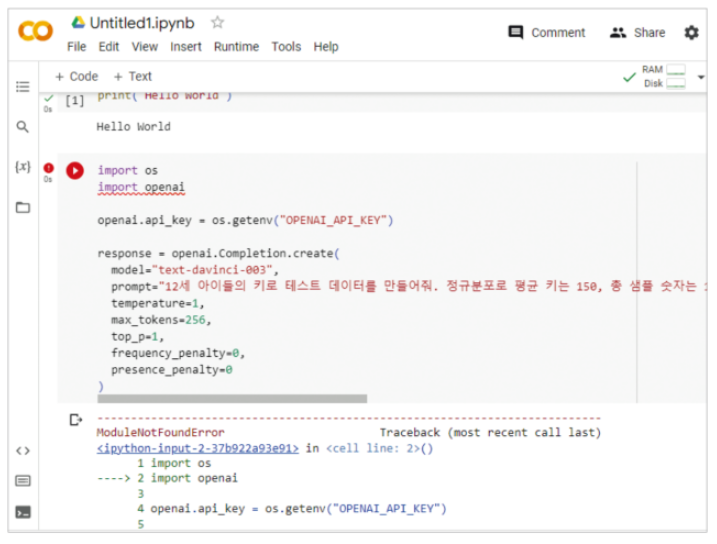The height and width of the screenshot is (544, 717).
Task: Click the horizontal scrollbar under the code cell
Action: click(232, 399)
